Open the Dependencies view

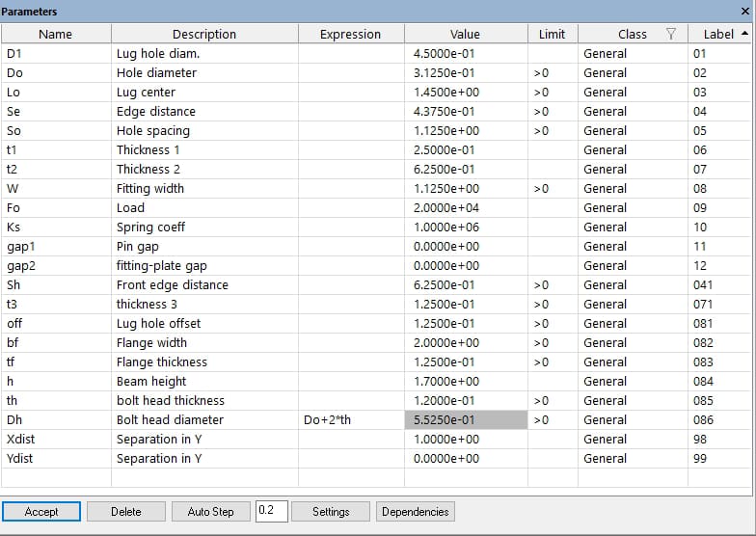[416, 512]
